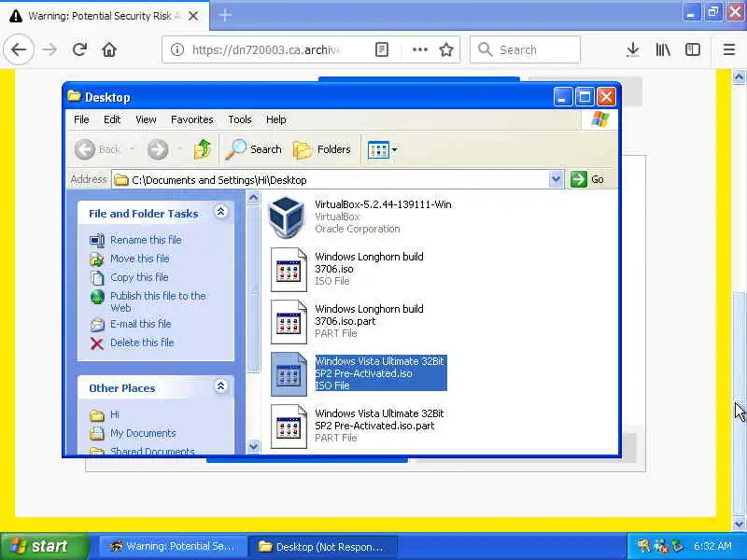The image size is (747, 560).
Task: Go up one folder level
Action: click(x=203, y=149)
